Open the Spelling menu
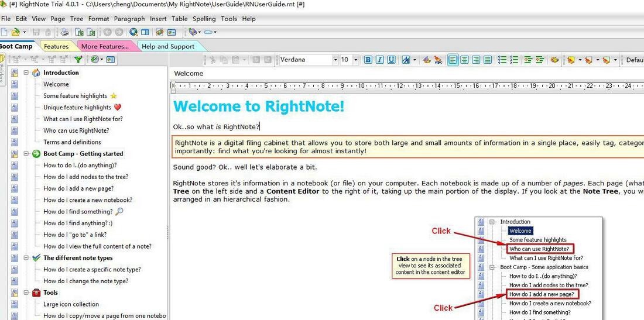 (204, 19)
